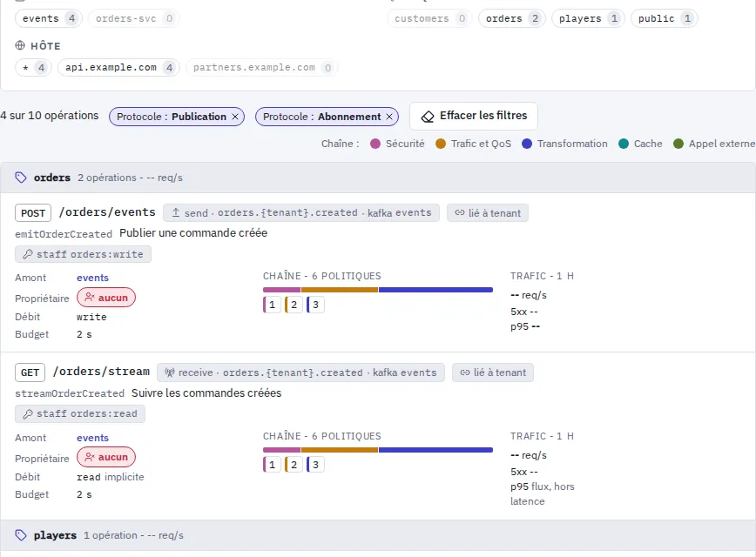Click the Appel externe legend dot

[678, 144]
